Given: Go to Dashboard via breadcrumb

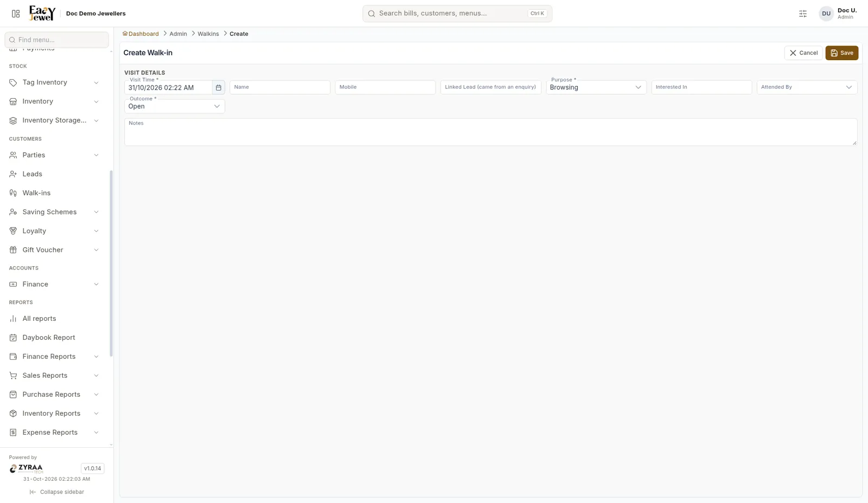Looking at the screenshot, I should (x=141, y=34).
